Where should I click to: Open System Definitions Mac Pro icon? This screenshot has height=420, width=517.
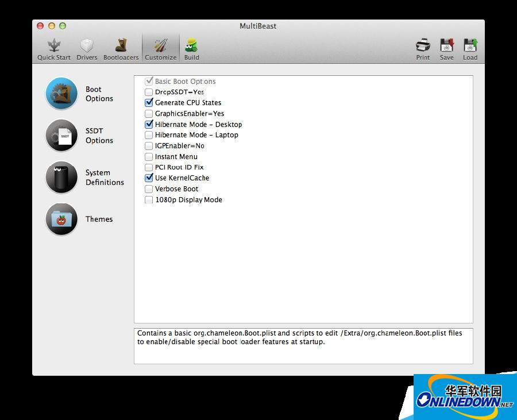pyautogui.click(x=61, y=178)
